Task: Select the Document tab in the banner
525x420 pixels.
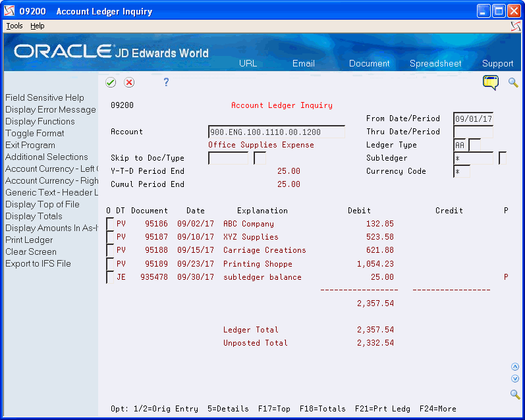Action: coord(370,63)
